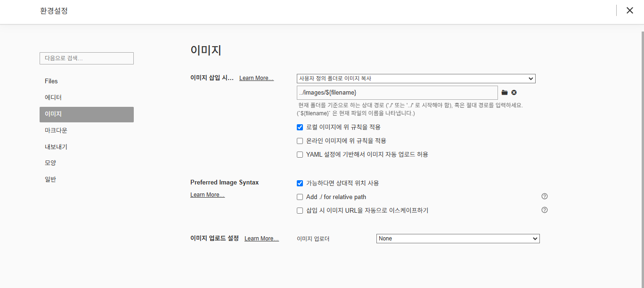Enable YAML 설정 기반 이미지 자동 업로드 허용
Screen dimensions: 644x288
point(300,154)
